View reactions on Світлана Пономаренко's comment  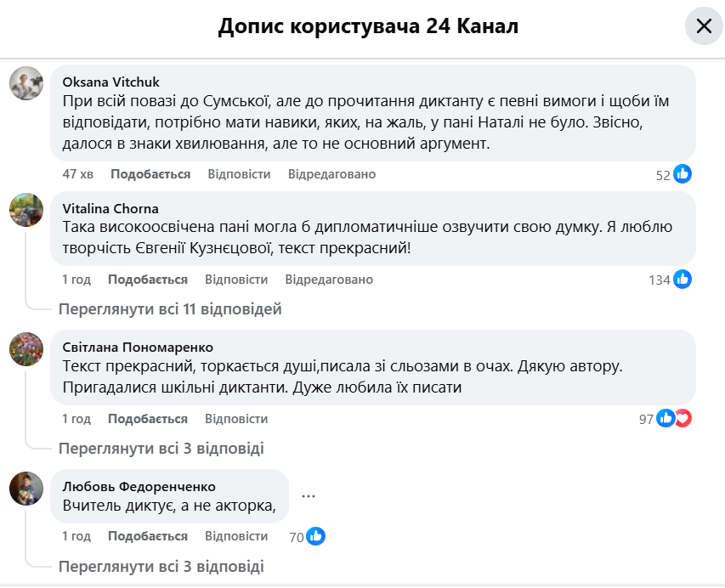[x=674, y=419]
